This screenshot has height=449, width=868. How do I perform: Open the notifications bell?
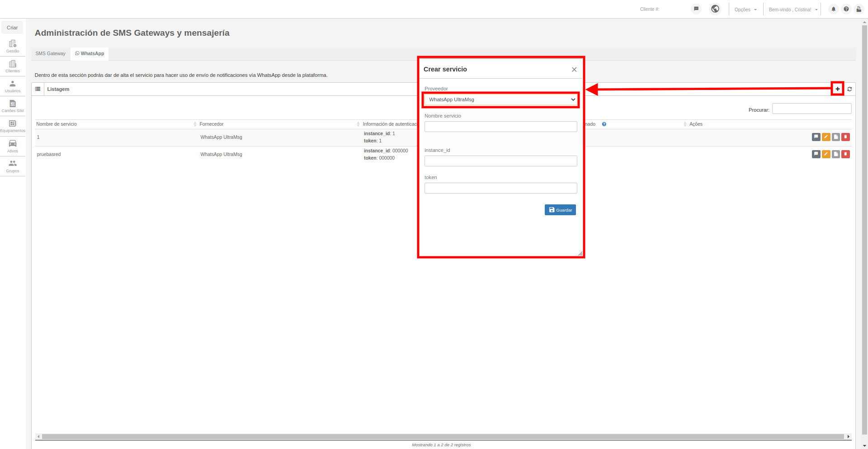[x=833, y=9]
